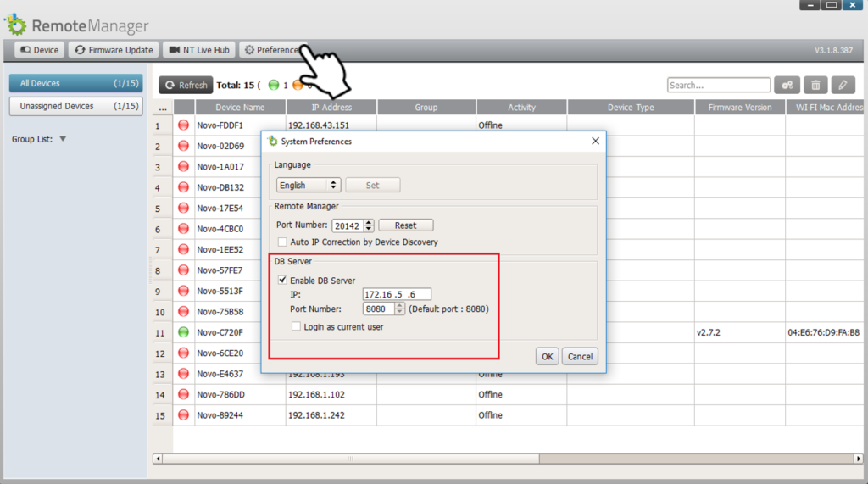Focus the Search input field
This screenshot has width=868, height=484.
pos(719,86)
